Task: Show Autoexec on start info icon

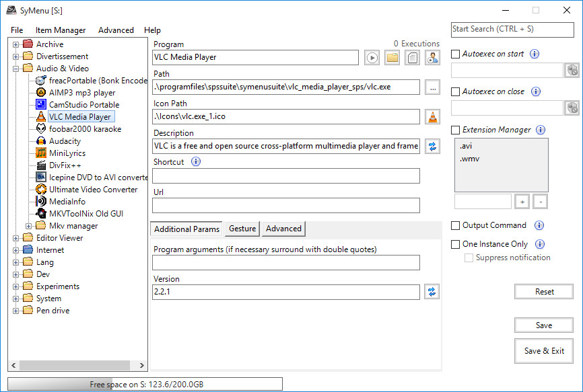Action: click(x=535, y=54)
